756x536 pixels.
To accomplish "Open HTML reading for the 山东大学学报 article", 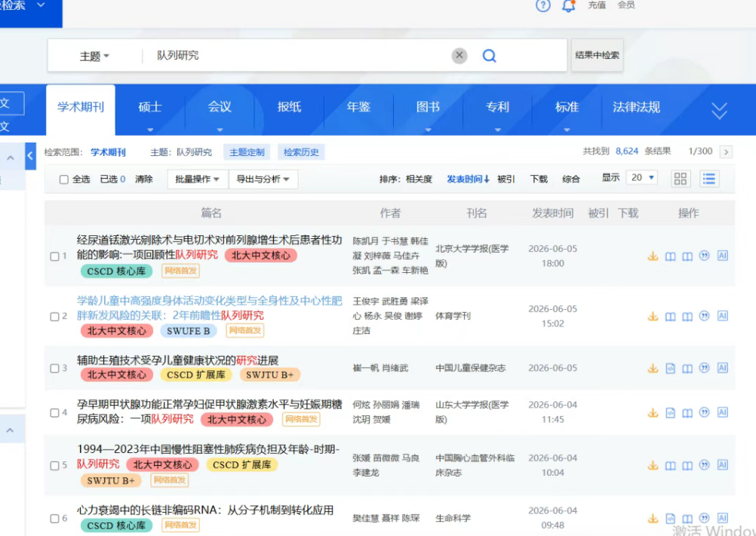I will 670,412.
